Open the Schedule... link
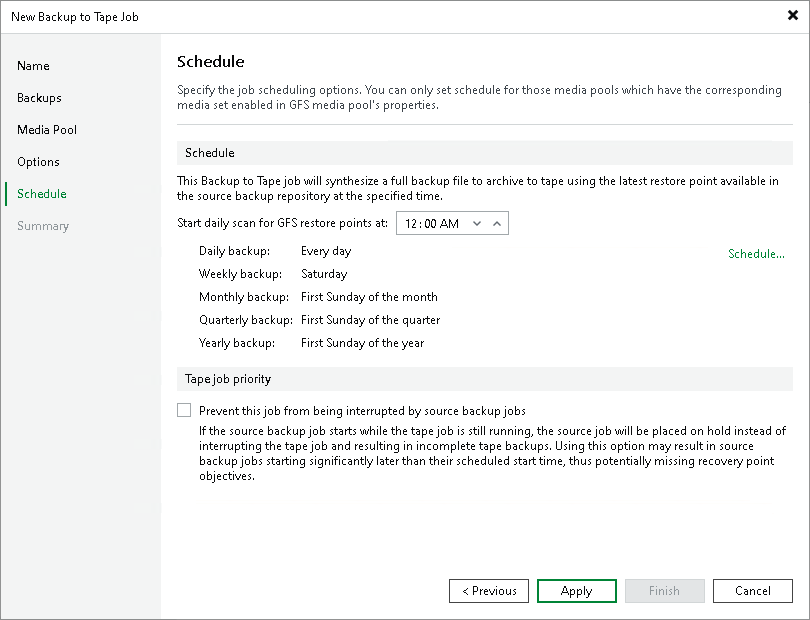Viewport: 810px width, 620px height. [x=756, y=253]
